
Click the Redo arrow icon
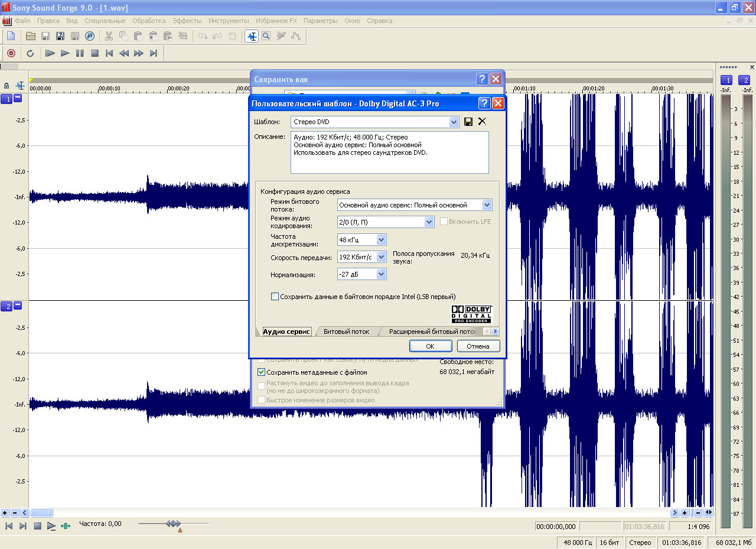click(x=217, y=36)
